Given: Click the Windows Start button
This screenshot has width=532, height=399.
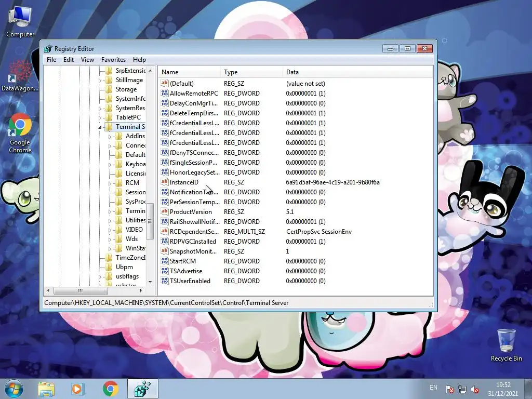Looking at the screenshot, I should coord(14,389).
